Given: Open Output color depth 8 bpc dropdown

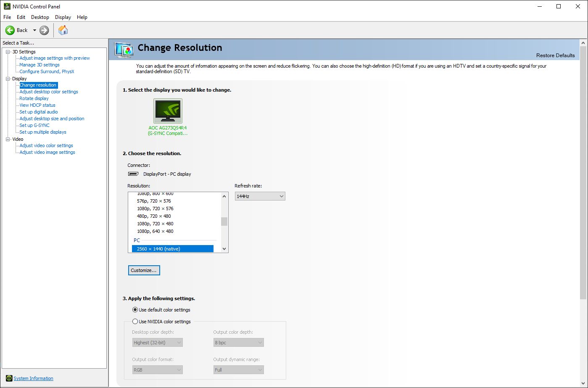Looking at the screenshot, I should 239,343.
